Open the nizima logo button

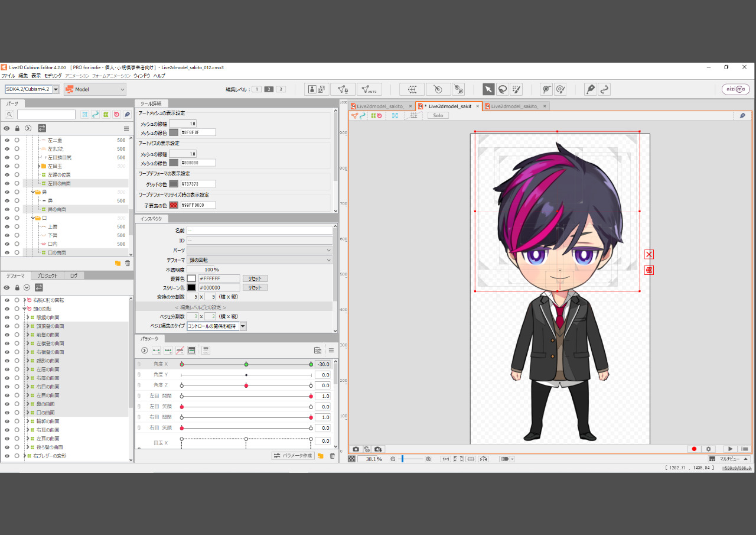tap(736, 89)
